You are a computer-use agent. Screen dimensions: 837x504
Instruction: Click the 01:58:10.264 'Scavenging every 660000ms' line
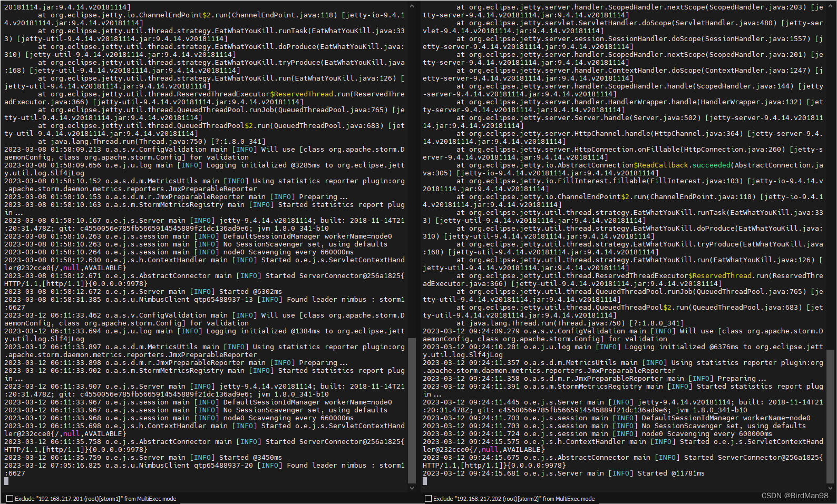[179, 252]
